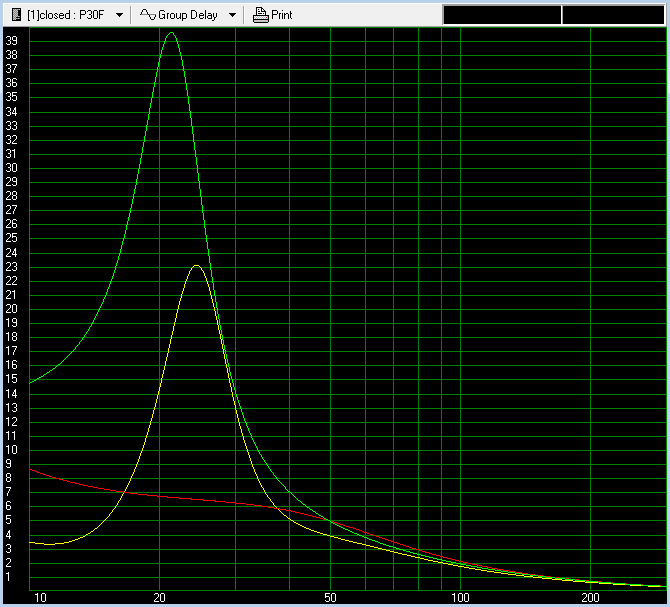Screen dimensions: 670x607
Task: Click the first black readout box in toolbar
Action: click(501, 15)
